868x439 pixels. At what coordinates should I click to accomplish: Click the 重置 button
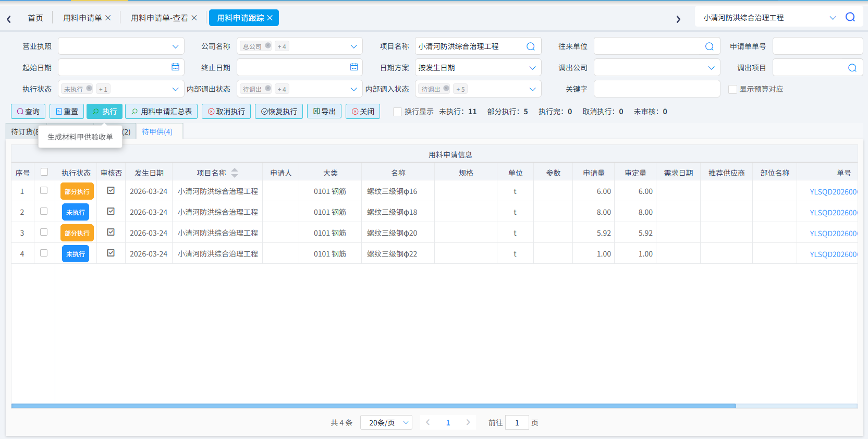click(x=67, y=112)
